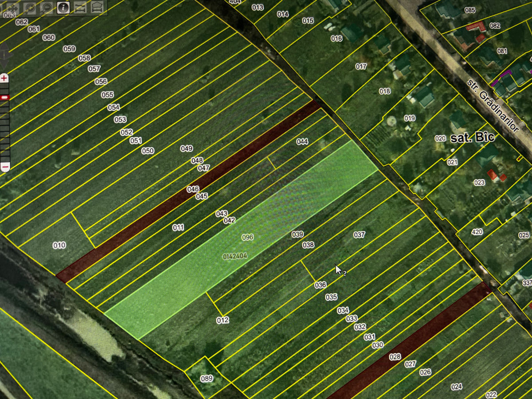Click parcel label 039
The image size is (532, 399).
pyautogui.click(x=297, y=234)
